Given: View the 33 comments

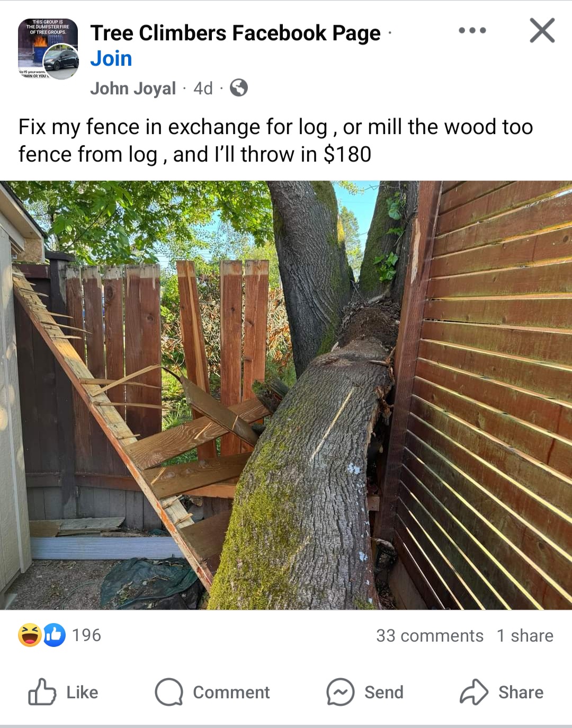Looking at the screenshot, I should click(x=430, y=635).
